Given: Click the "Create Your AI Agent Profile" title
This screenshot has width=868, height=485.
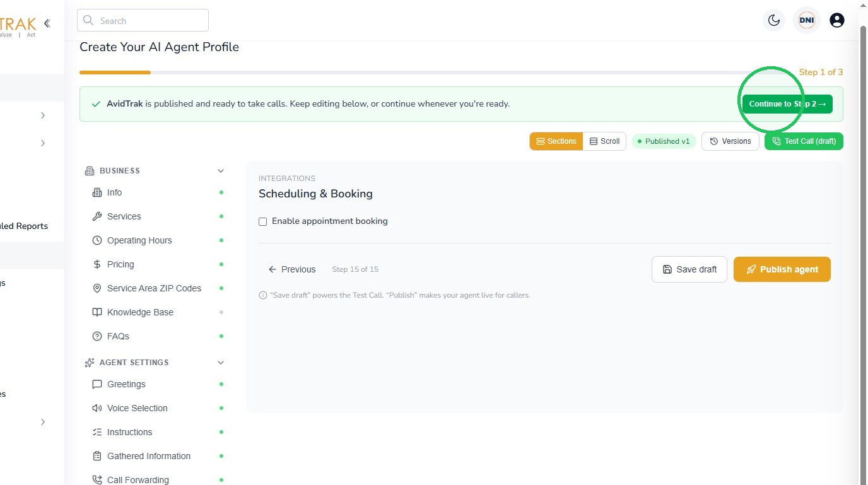Looking at the screenshot, I should pyautogui.click(x=159, y=47).
